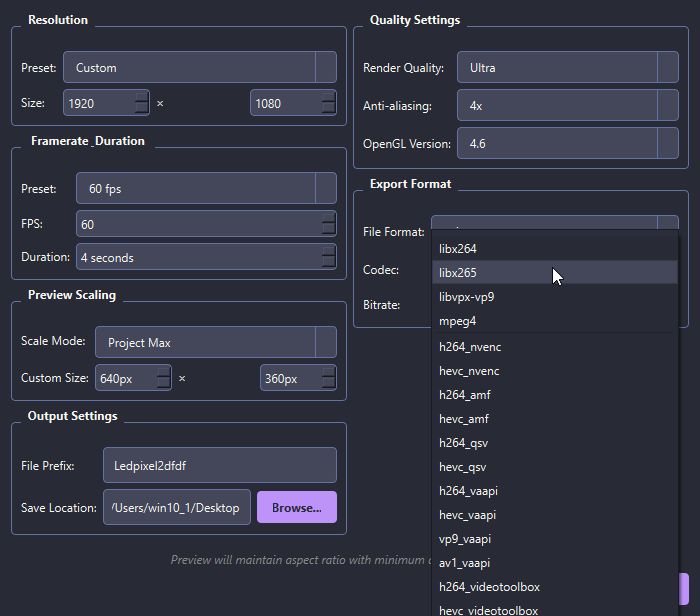Choose hevc_amf codec option

pyautogui.click(x=555, y=419)
